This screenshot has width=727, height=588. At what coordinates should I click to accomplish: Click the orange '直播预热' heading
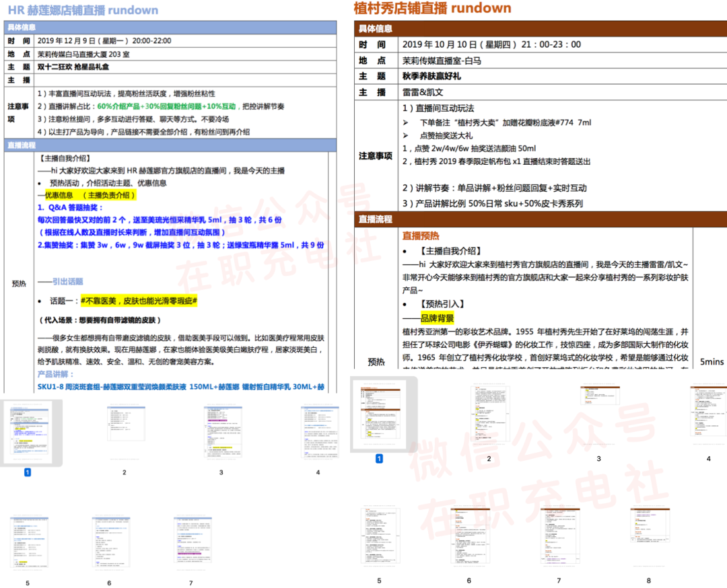click(x=421, y=235)
